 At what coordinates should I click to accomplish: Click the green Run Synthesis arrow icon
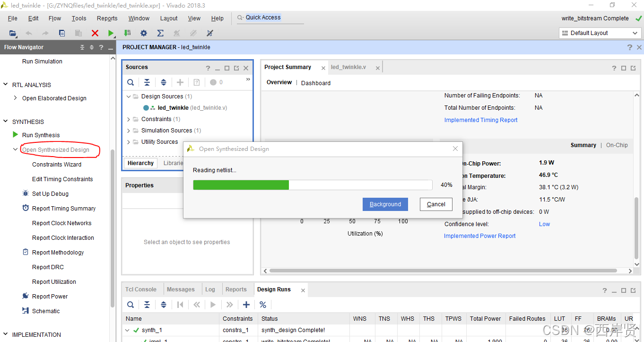click(16, 135)
